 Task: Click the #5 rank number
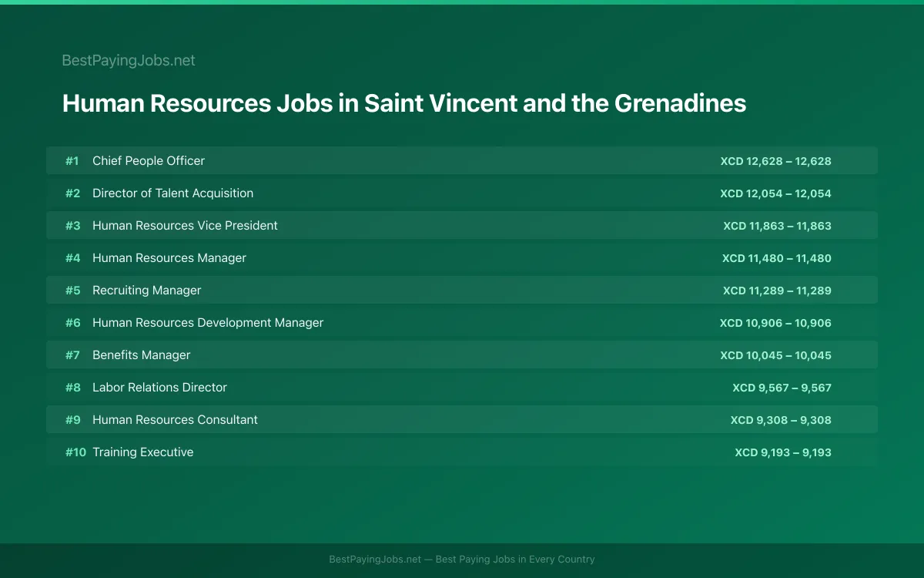pos(72,291)
